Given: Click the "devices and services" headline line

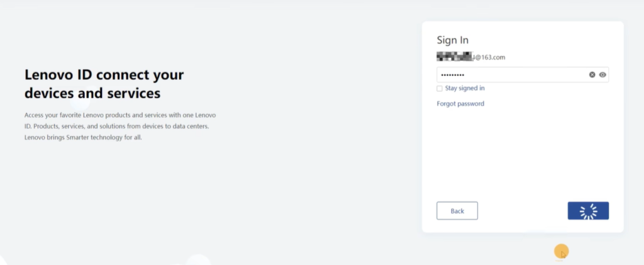Looking at the screenshot, I should click(x=92, y=94).
